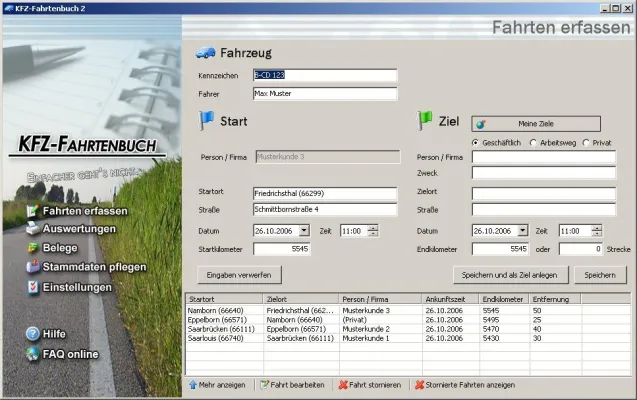Click the Strecke distance input field
Viewport: 637px width, 400px height.
tap(581, 249)
